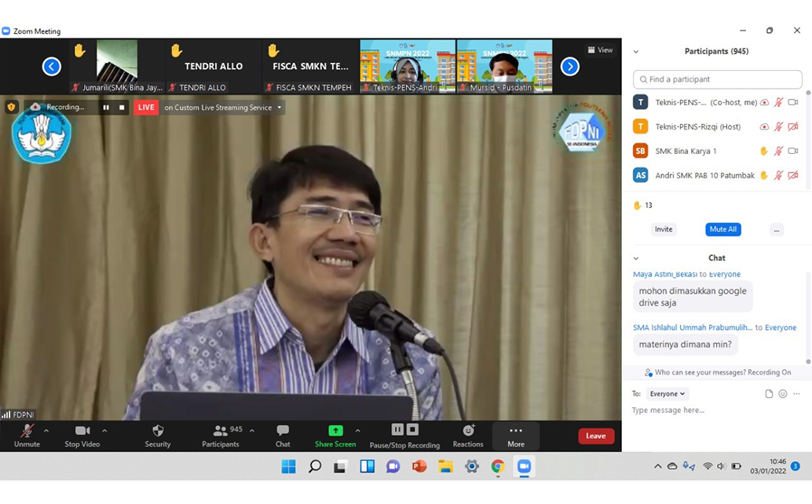The image size is (812, 504).
Task: Collapse the Chat section header
Action: (636, 257)
